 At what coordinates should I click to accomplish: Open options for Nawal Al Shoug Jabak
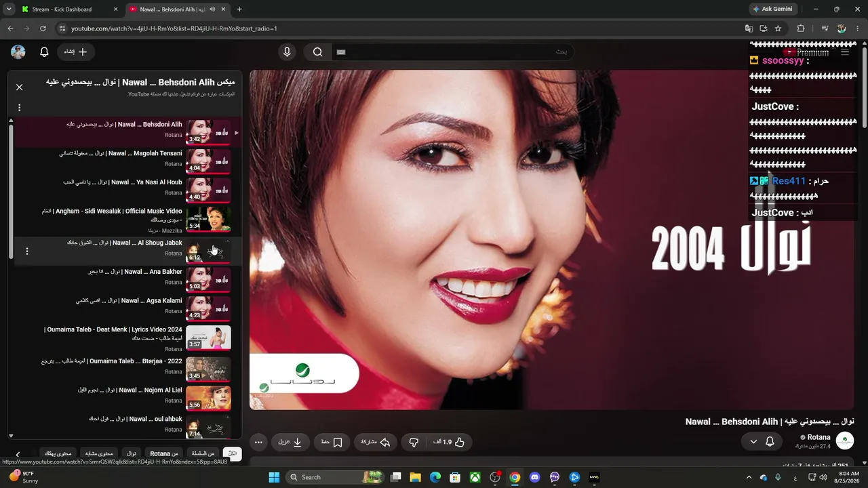(x=27, y=251)
